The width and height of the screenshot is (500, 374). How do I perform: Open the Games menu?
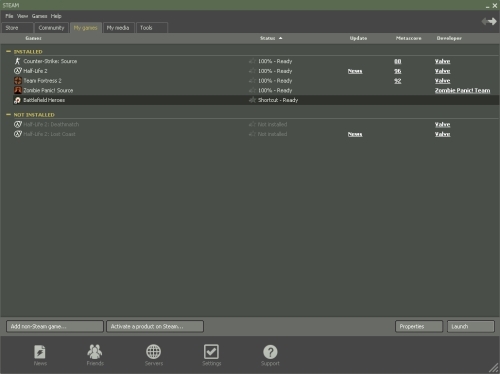click(x=39, y=16)
